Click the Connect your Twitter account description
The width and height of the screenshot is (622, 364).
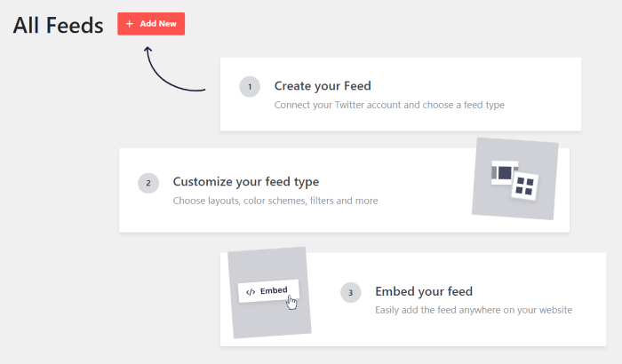(390, 105)
